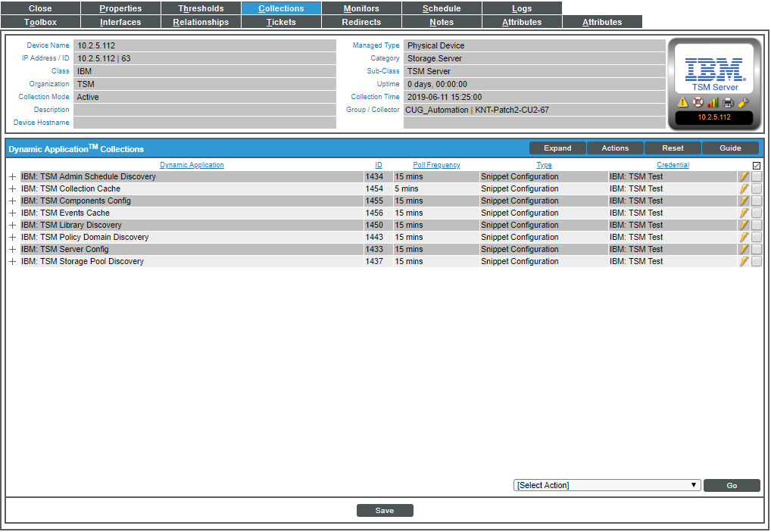Viewport: 771px width, 532px height.
Task: Sort the table by the ID column
Action: (x=379, y=165)
